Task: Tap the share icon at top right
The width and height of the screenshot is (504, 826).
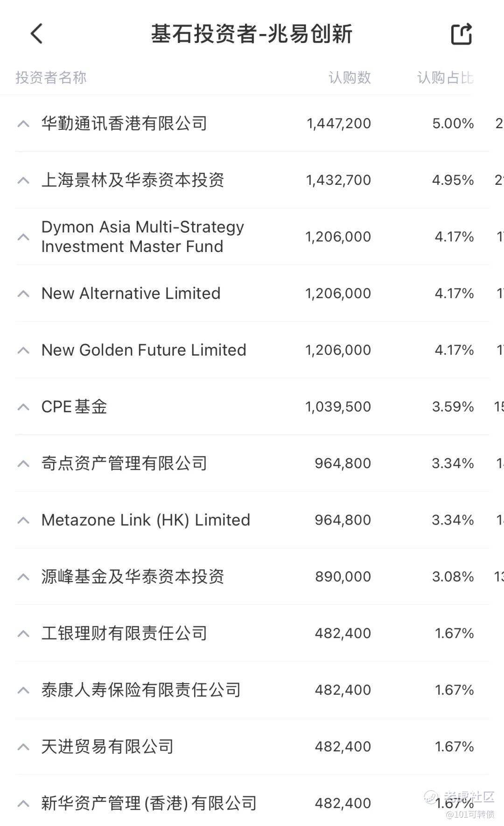Action: (x=462, y=34)
